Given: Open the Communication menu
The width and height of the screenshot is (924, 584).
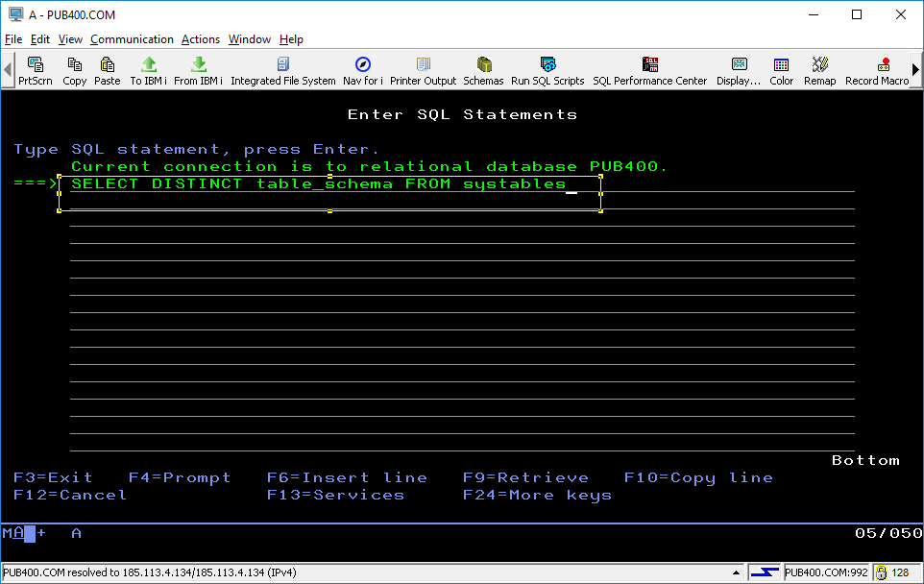Looking at the screenshot, I should (x=132, y=39).
